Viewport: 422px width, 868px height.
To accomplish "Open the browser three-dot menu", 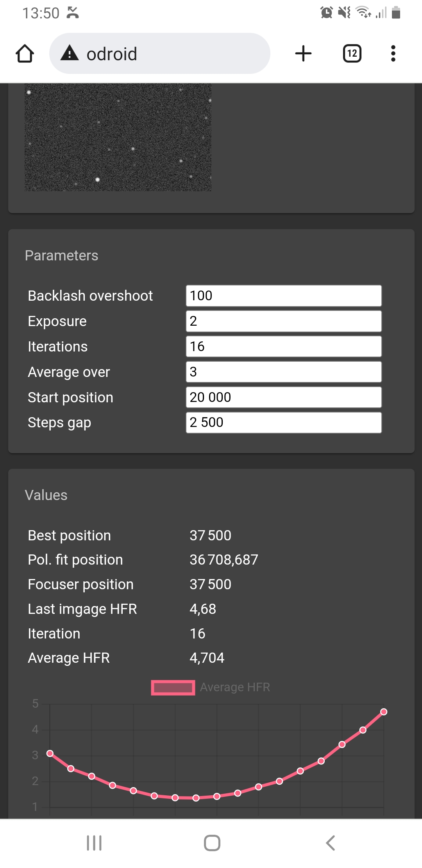I will (393, 54).
